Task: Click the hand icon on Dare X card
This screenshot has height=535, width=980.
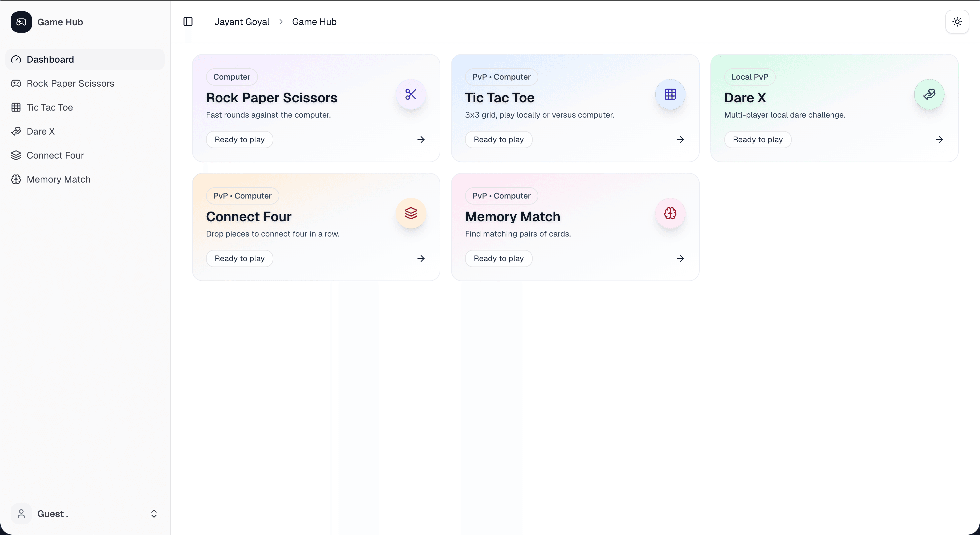Action: (929, 94)
